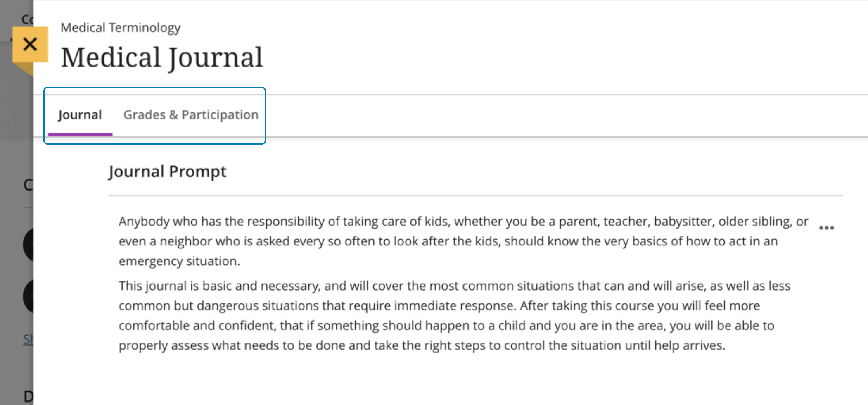Select the Journal Prompt heading
This screenshot has width=868, height=405.
[167, 172]
